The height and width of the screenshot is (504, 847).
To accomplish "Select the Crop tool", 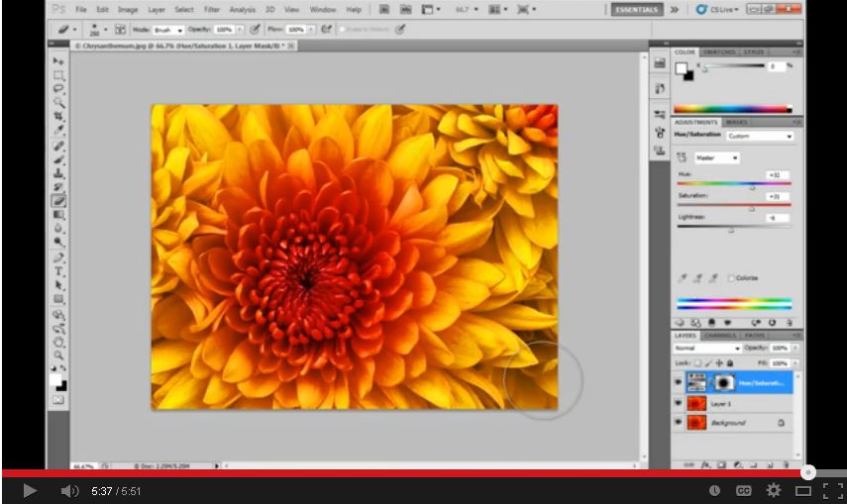I will click(58, 117).
